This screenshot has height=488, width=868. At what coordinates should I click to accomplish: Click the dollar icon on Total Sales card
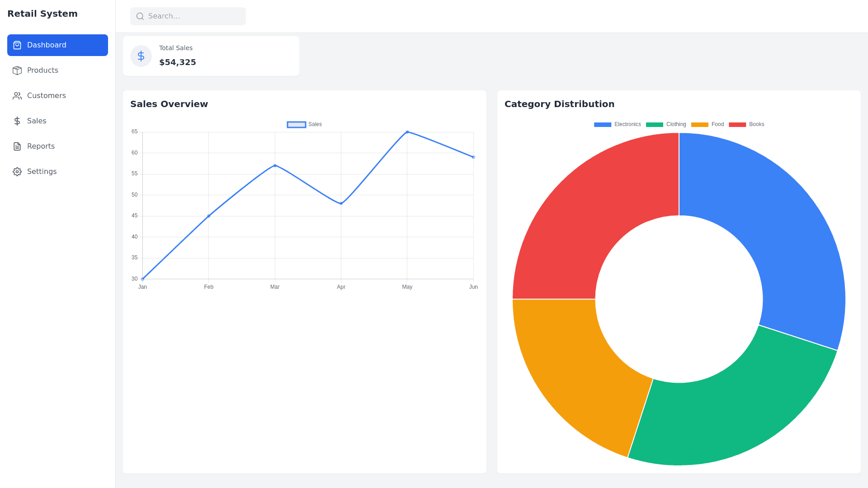[x=141, y=56]
